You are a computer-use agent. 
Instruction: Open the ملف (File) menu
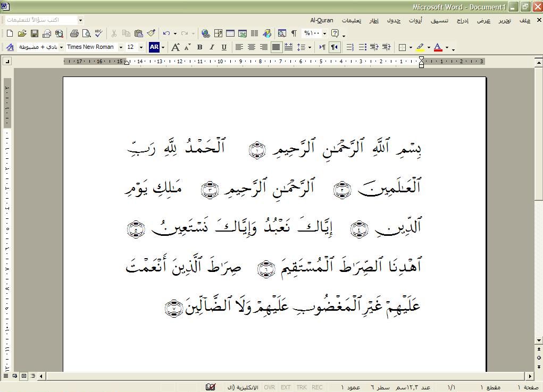524,20
